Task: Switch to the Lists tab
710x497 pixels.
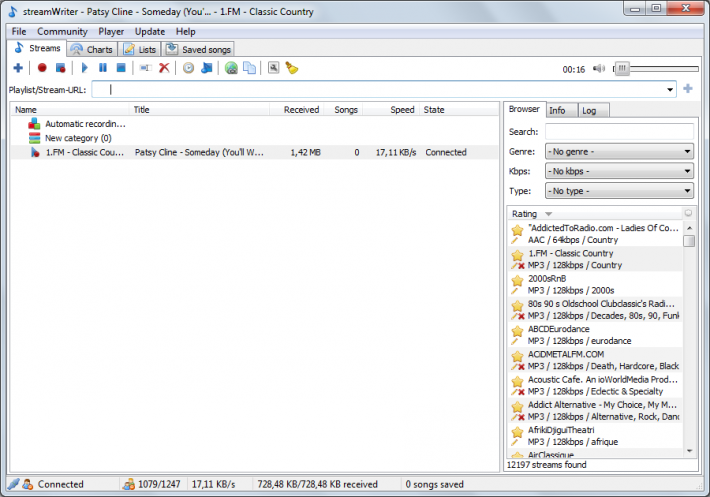Action: 140,49
